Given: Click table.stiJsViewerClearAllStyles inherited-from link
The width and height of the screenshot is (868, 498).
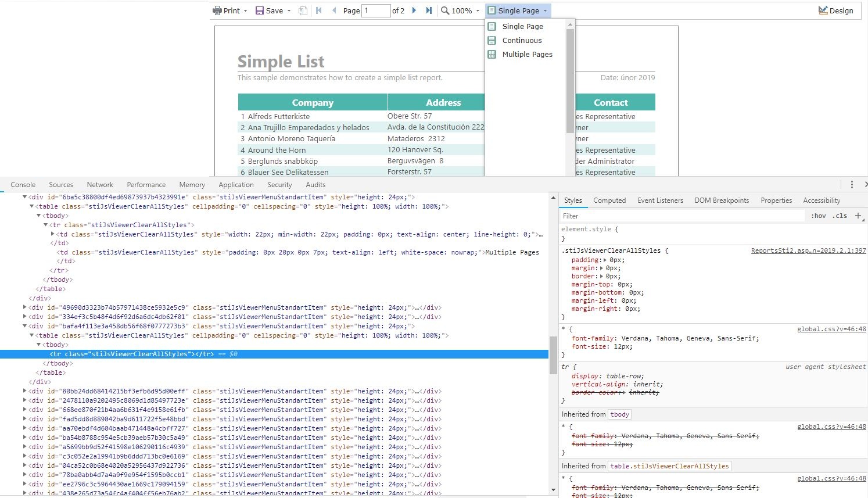Looking at the screenshot, I should click(x=669, y=466).
